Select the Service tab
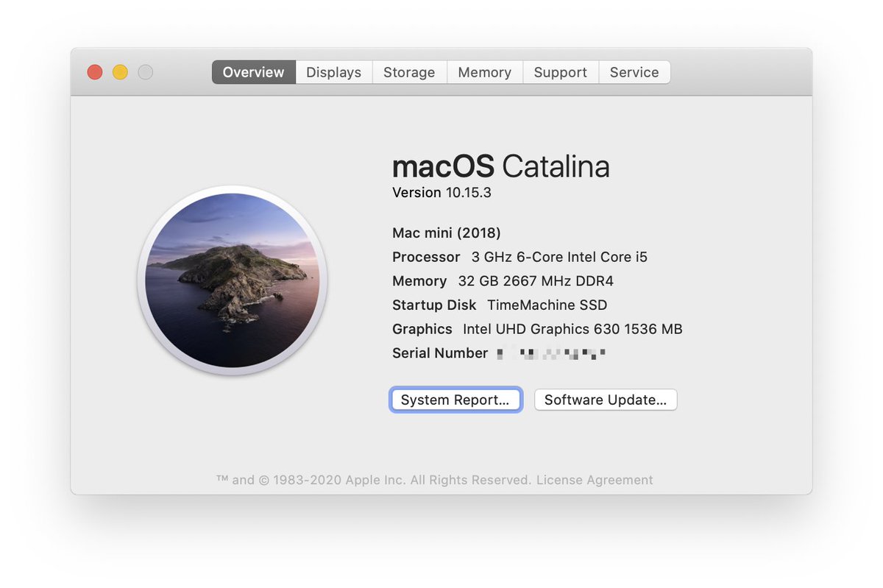 634,72
